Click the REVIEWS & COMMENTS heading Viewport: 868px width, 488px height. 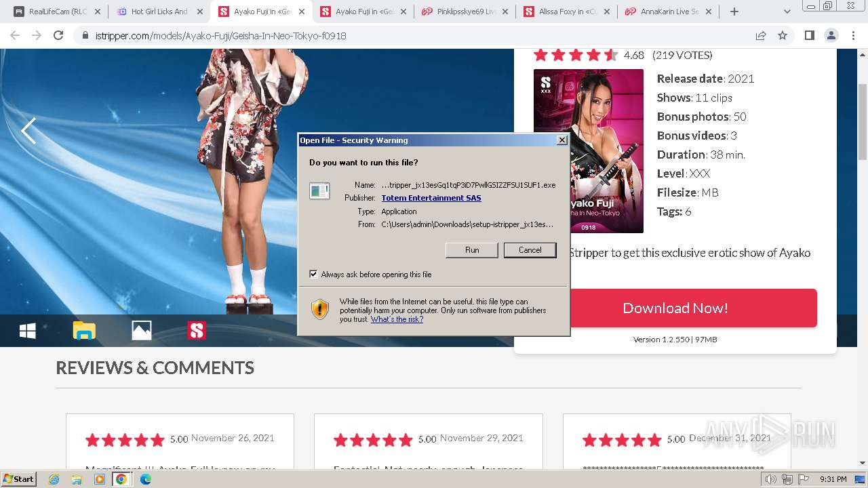pos(155,367)
